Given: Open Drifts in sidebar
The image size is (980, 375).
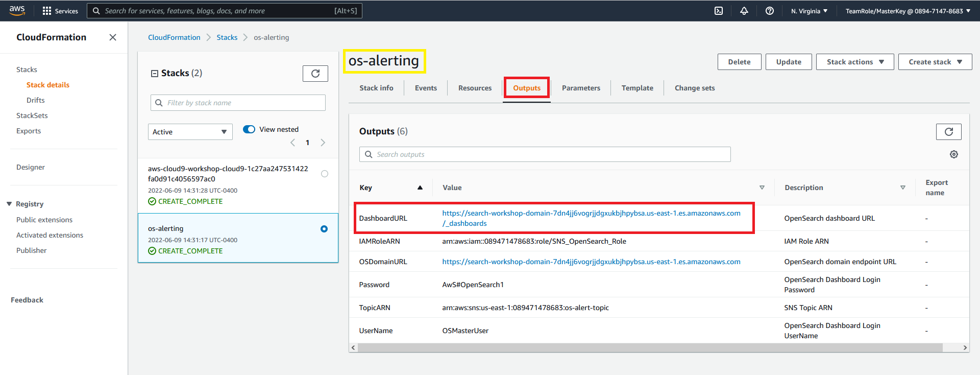Looking at the screenshot, I should pos(36,100).
